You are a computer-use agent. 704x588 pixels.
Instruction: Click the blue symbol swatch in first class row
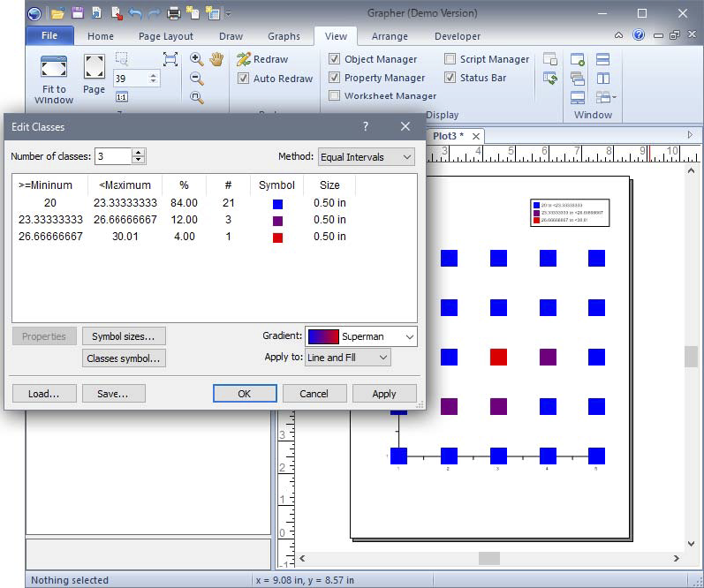coord(277,204)
